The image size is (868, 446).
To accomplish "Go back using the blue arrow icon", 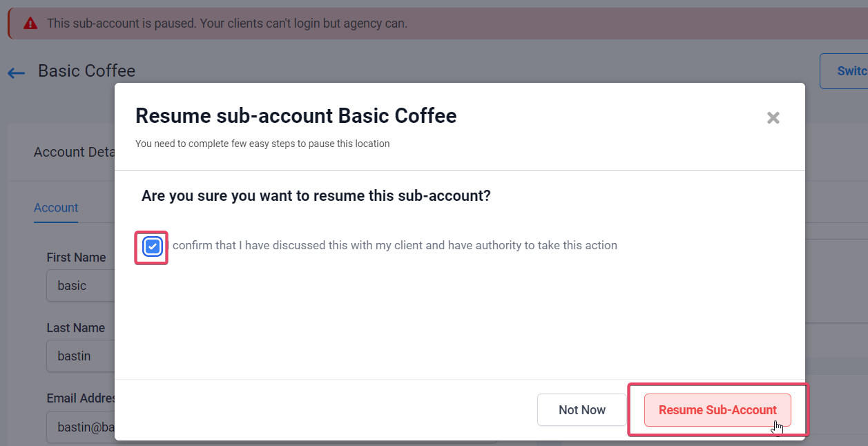I will (x=16, y=72).
